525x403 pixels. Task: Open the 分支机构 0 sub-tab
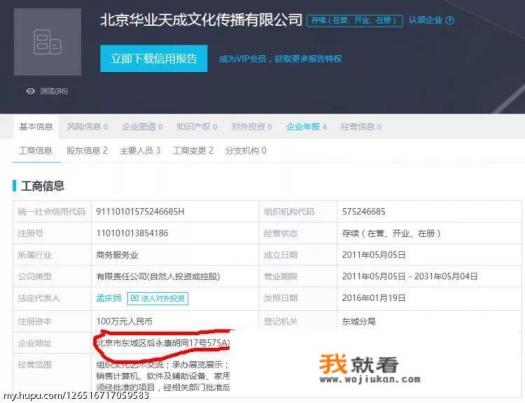(246, 151)
